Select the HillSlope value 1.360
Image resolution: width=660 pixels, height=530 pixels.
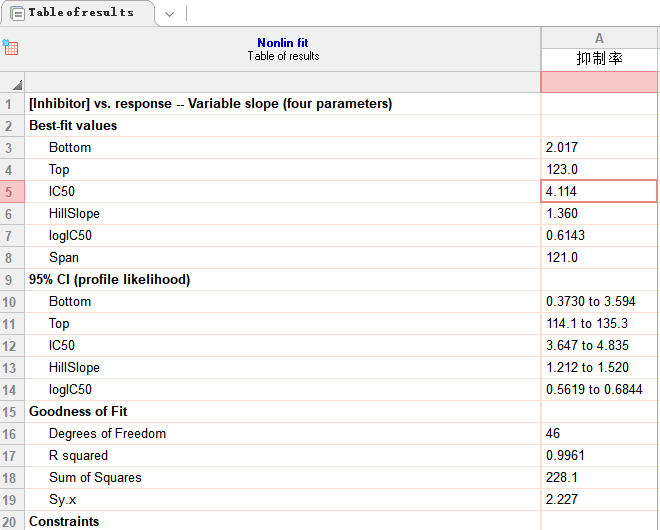(599, 213)
